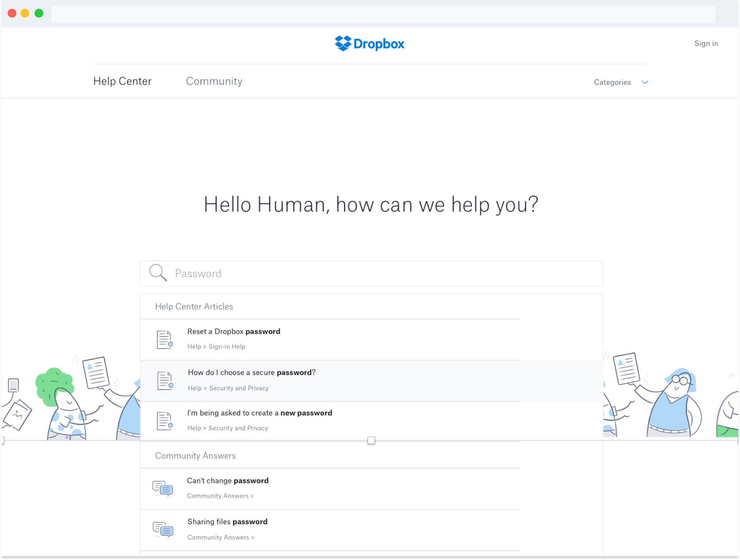This screenshot has width=740, height=560.
Task: Open I'm being asked to create new password
Action: pos(259,413)
